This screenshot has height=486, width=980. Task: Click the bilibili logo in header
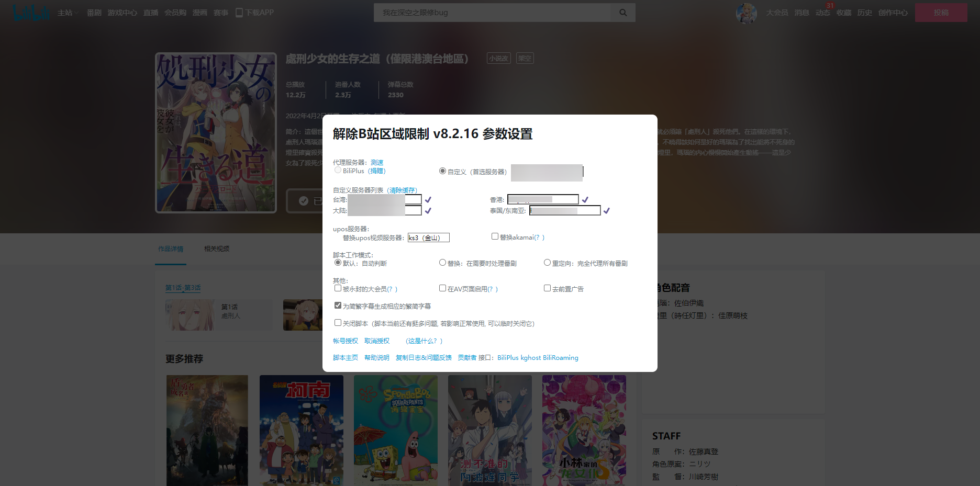click(x=31, y=13)
